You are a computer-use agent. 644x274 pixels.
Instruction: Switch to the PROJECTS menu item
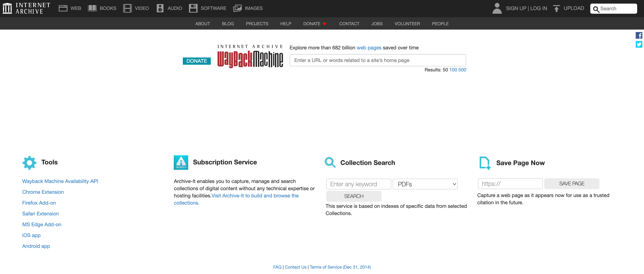(x=257, y=23)
